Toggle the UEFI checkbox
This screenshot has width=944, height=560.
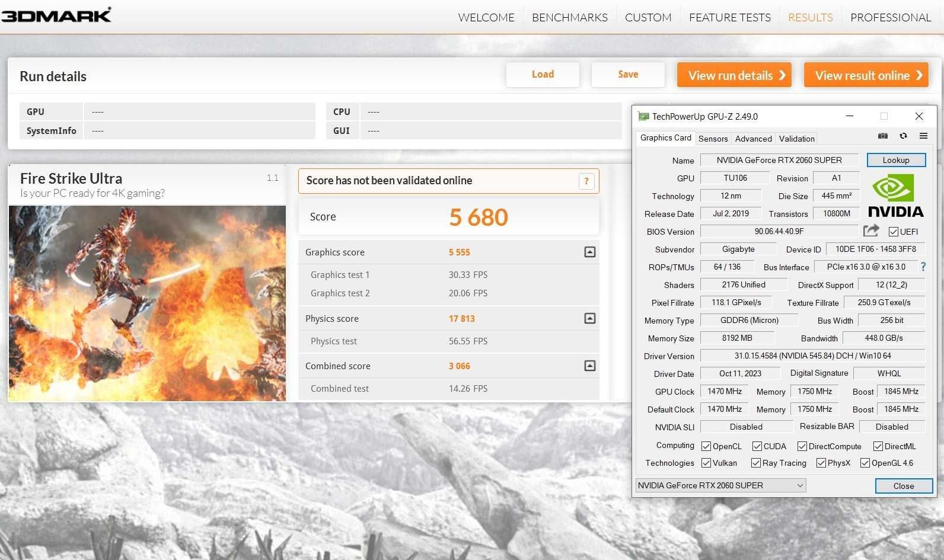click(x=893, y=232)
